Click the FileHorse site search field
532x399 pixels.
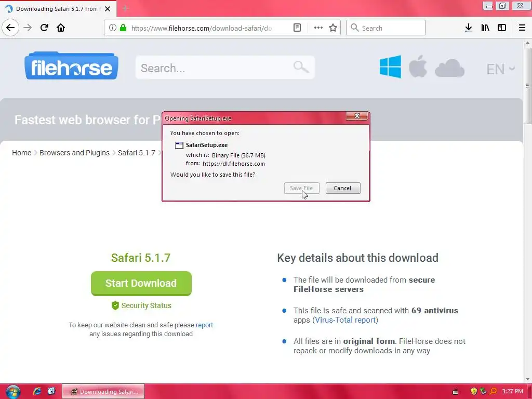click(225, 68)
